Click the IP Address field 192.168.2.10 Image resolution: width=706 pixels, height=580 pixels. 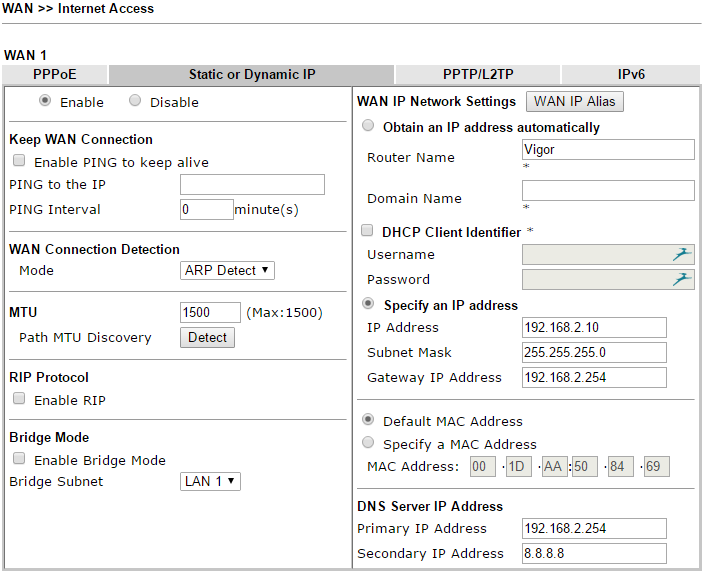coord(594,327)
